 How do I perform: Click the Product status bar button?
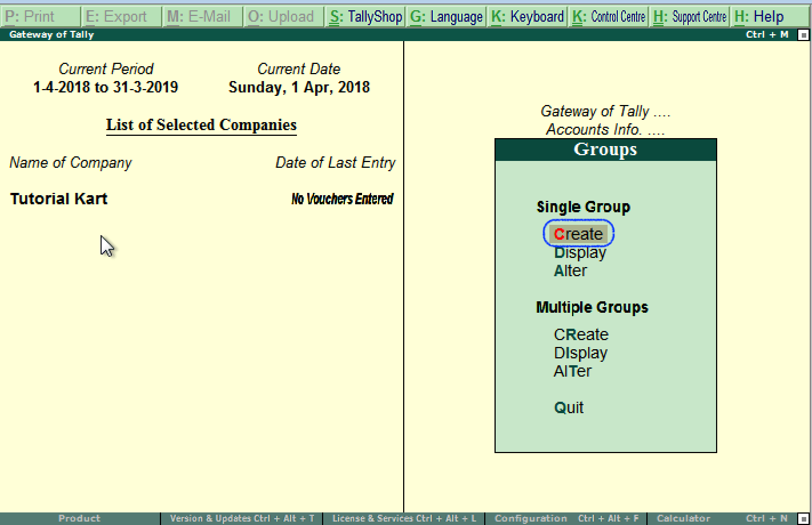(79, 518)
